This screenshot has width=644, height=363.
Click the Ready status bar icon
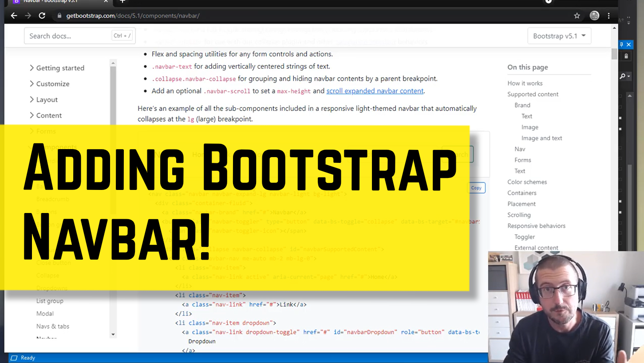pyautogui.click(x=14, y=358)
